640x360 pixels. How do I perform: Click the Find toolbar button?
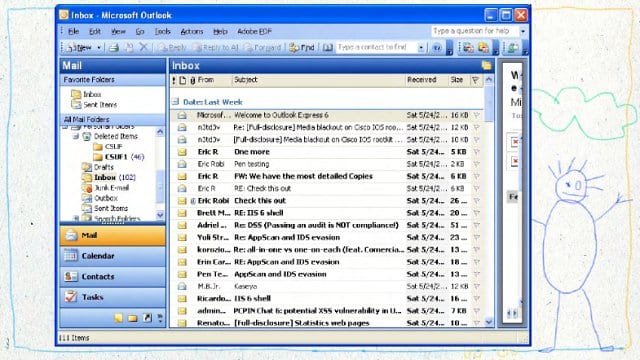(302, 48)
